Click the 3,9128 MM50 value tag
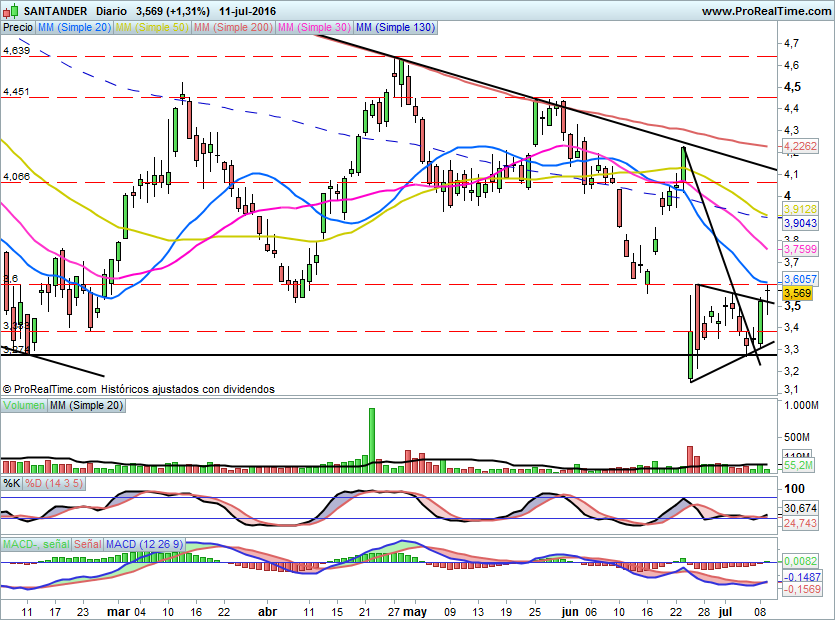 pyautogui.click(x=800, y=209)
